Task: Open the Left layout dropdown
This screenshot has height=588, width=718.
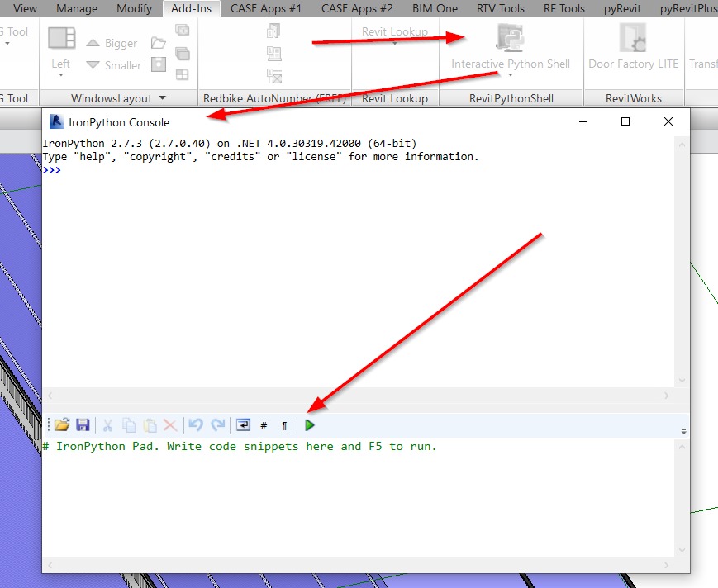Action: click(61, 75)
